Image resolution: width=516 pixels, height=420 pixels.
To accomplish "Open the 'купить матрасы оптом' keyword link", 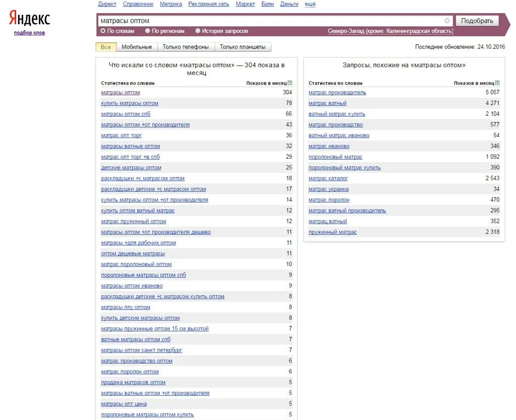I will pyautogui.click(x=130, y=103).
